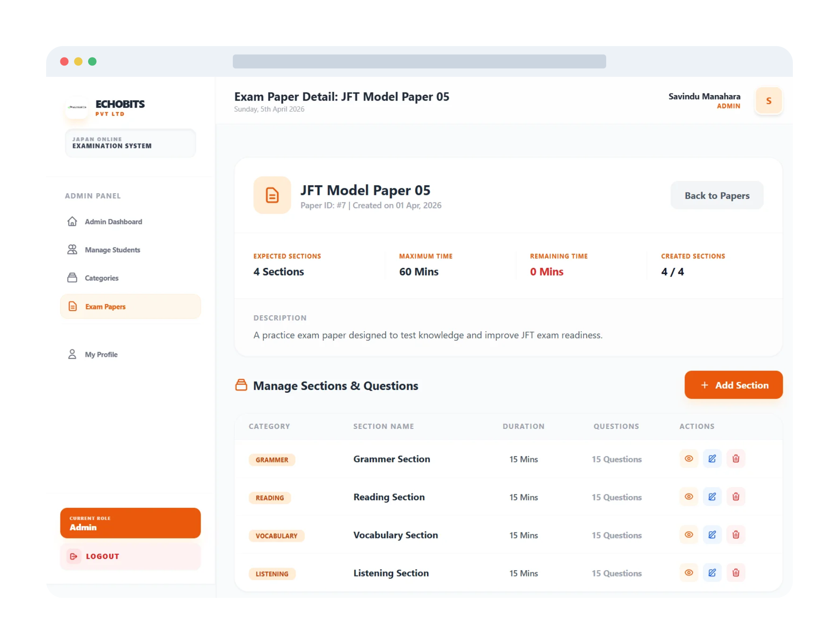The width and height of the screenshot is (839, 644).
Task: Click the Echobits company logo
Action: (x=77, y=107)
